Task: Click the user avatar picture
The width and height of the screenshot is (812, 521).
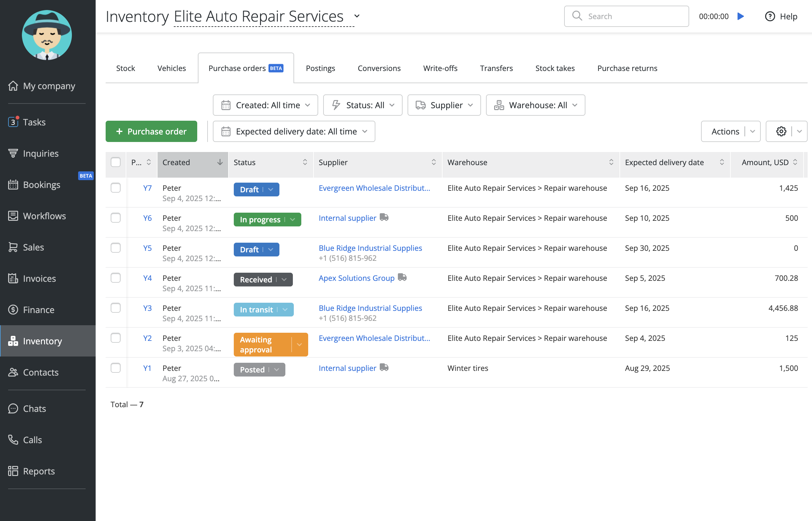Action: (x=47, y=35)
